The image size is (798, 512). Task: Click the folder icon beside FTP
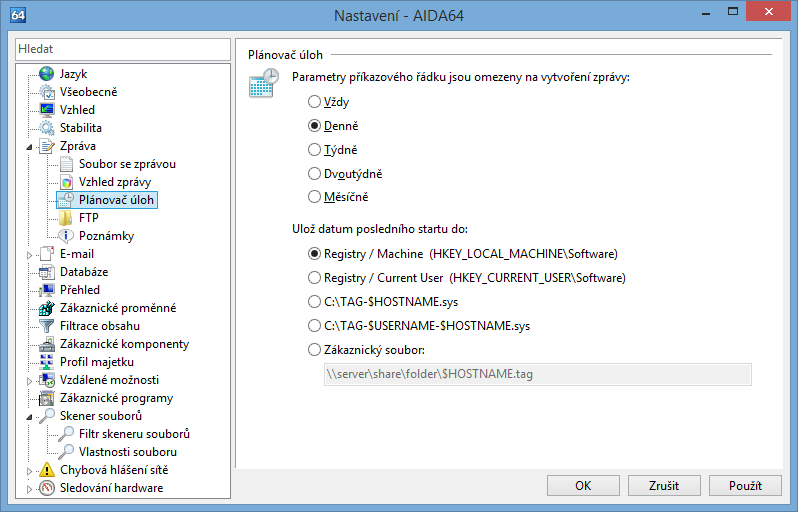point(66,218)
